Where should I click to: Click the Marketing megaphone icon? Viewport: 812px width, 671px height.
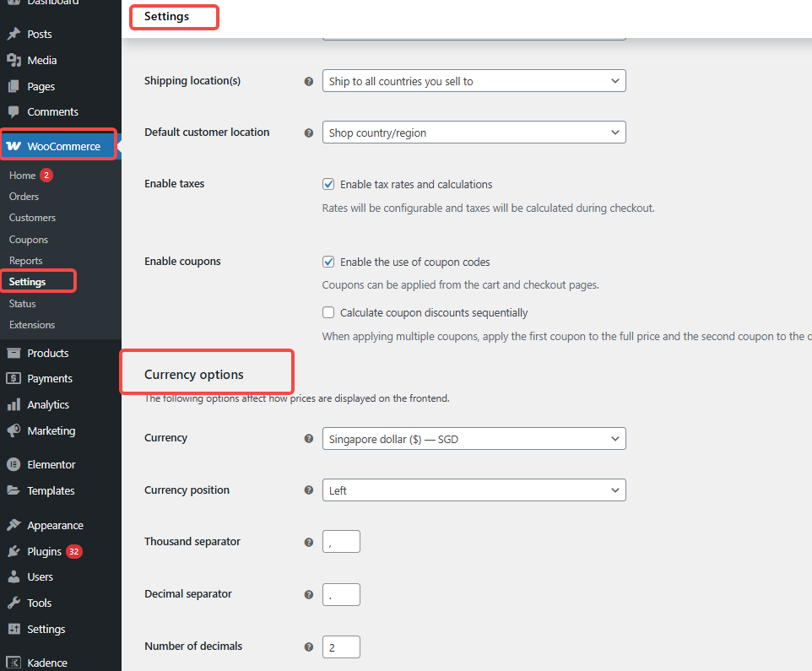pos(14,431)
